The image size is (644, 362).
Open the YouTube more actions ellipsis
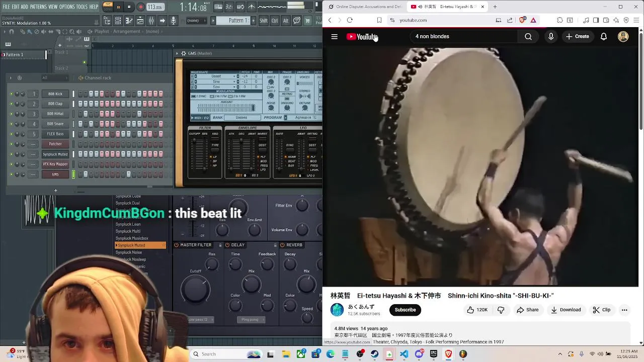point(624,310)
